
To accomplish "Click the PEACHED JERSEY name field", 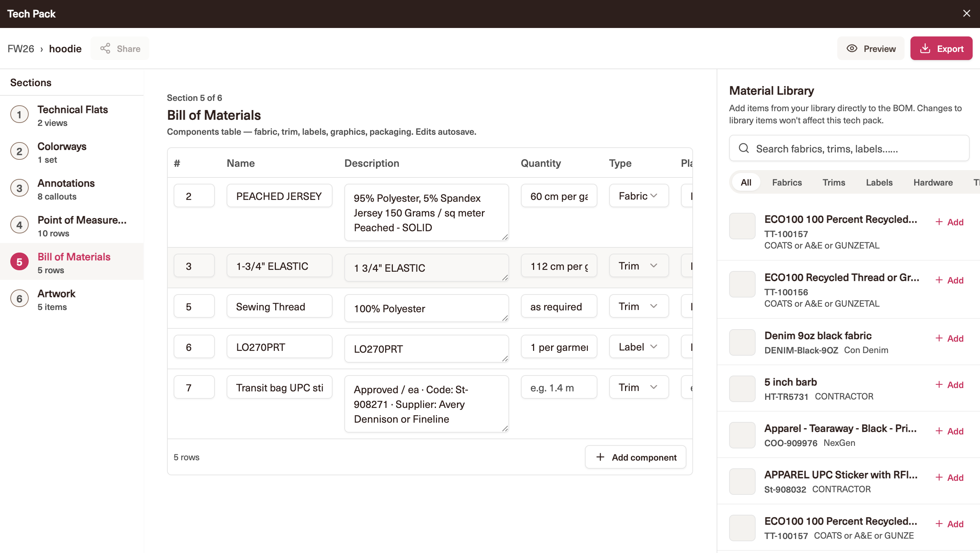I will pos(279,196).
